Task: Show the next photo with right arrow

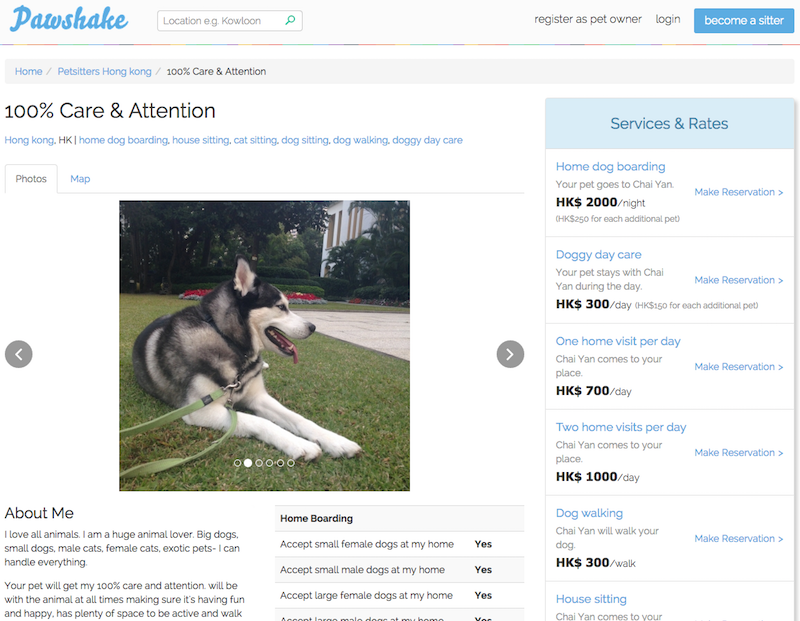Action: [x=510, y=354]
